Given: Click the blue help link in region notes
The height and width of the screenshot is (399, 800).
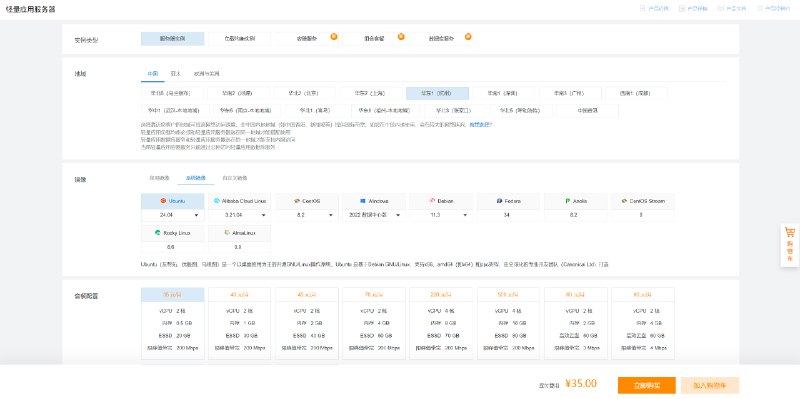Looking at the screenshot, I should pos(480,124).
